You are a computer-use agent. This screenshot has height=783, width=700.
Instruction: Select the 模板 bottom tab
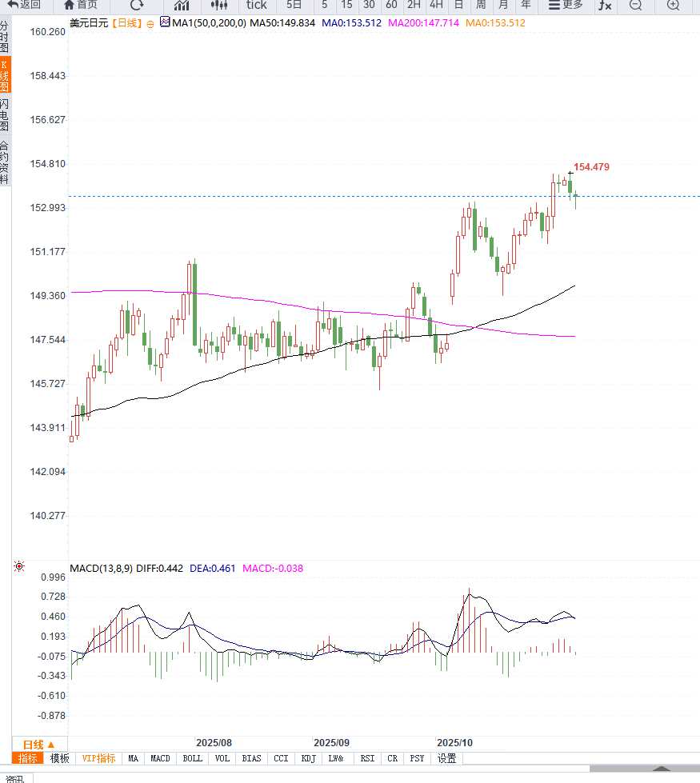(59, 758)
